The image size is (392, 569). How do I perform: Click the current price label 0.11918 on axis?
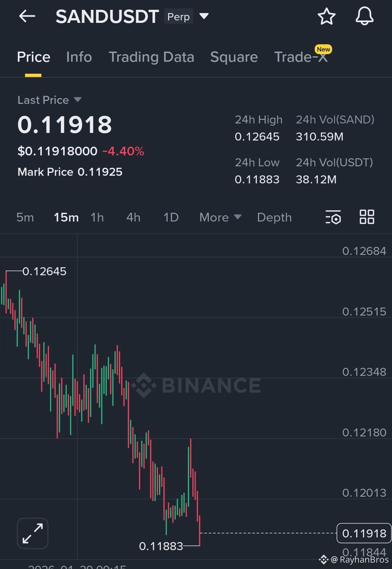(364, 533)
